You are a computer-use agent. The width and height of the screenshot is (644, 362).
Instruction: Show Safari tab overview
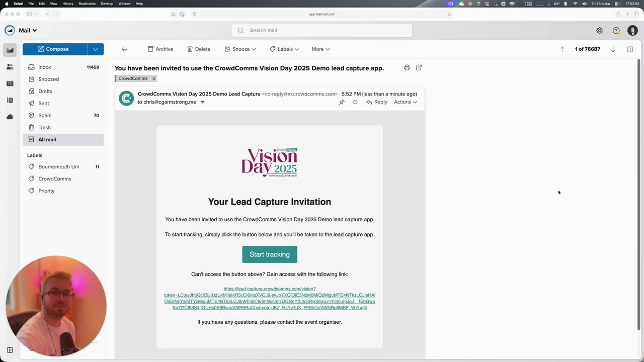(x=636, y=14)
